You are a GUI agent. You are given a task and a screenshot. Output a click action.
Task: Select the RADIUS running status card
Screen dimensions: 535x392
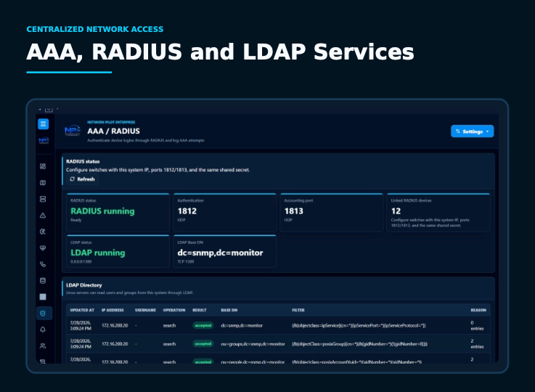(118, 212)
